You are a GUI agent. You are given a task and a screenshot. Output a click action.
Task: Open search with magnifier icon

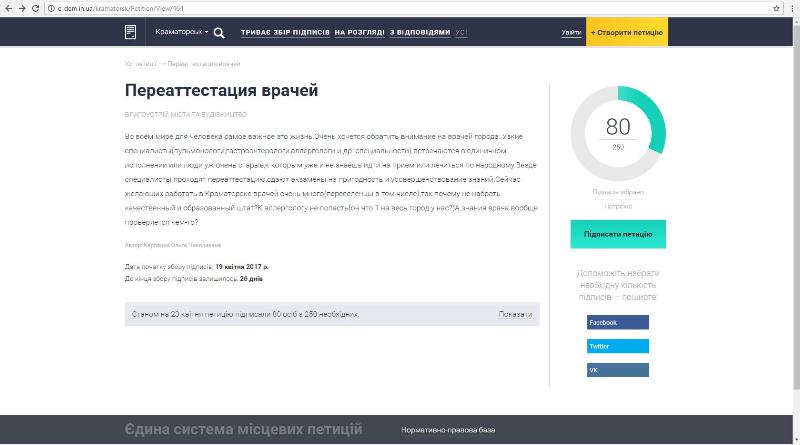(x=219, y=33)
